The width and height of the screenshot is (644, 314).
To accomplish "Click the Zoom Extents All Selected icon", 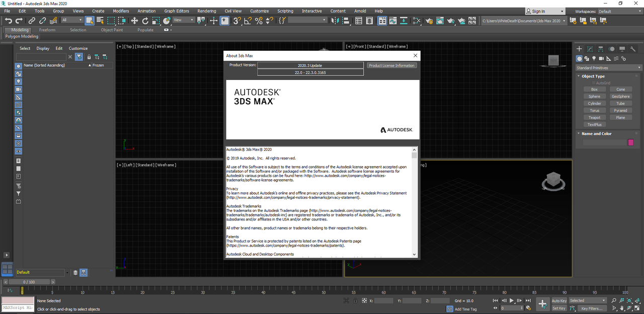I will pos(638,300).
